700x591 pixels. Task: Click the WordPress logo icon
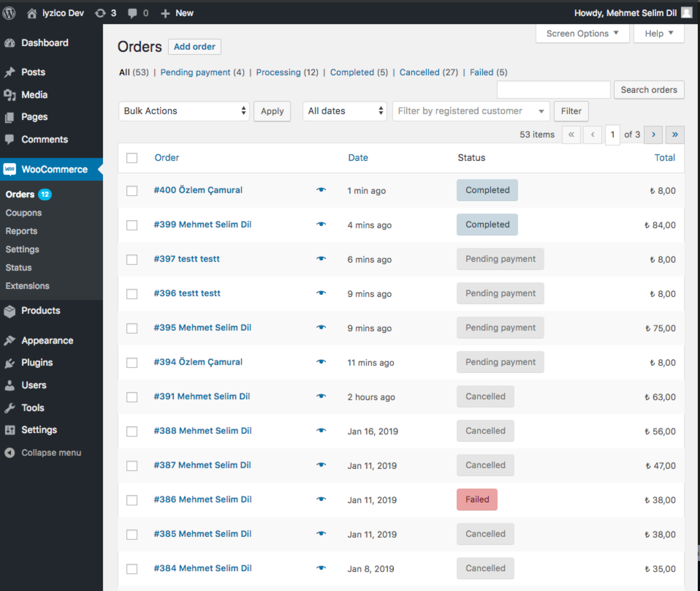(9, 13)
